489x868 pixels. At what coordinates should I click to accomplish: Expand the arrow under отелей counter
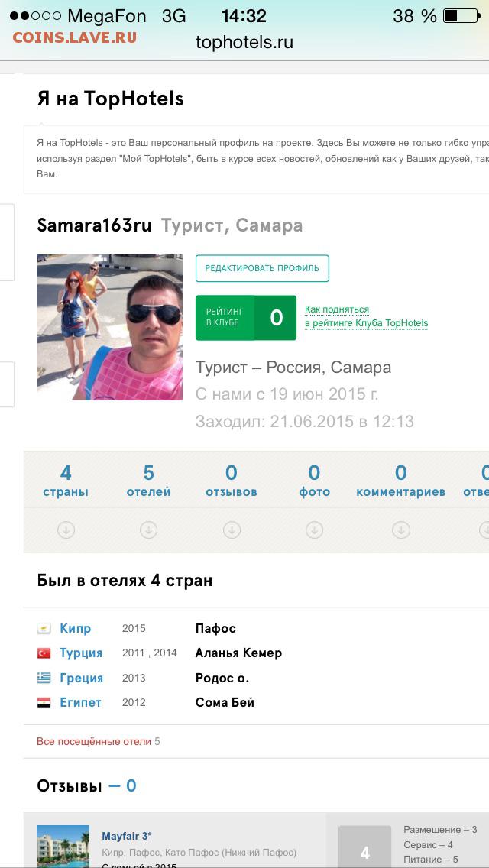[148, 530]
